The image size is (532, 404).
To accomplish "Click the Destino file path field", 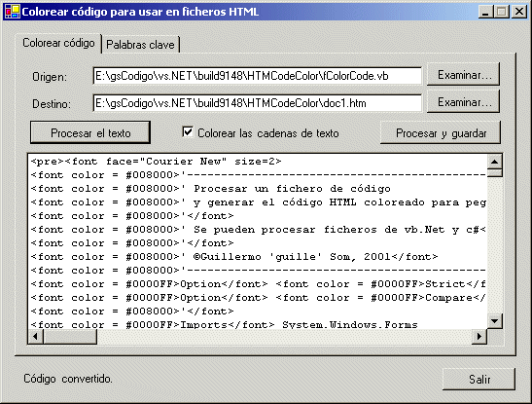I will [x=257, y=103].
